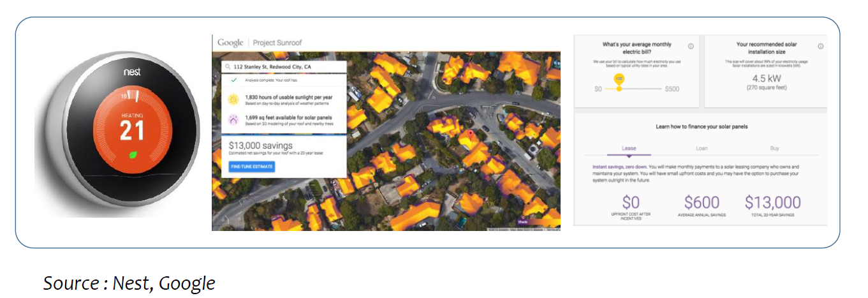Click the '1,699 sq feet available' text
Viewport: 868px width, 298px height.
[288, 117]
